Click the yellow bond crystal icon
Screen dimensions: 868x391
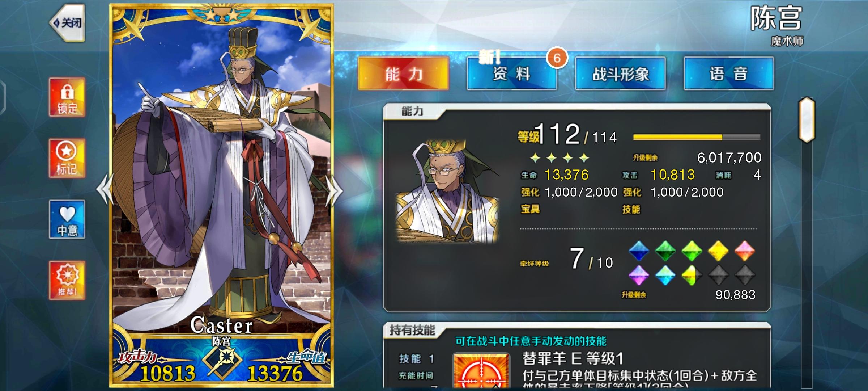coord(718,251)
